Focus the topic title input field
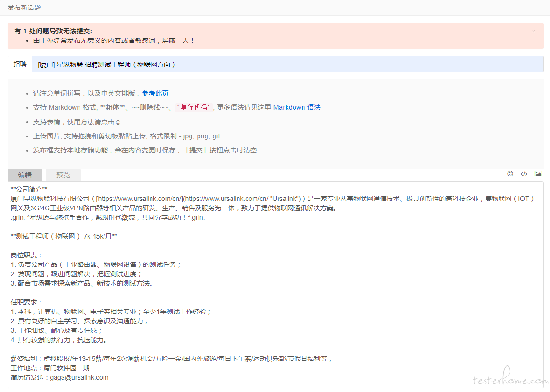Image resolution: width=550 pixels, height=392 pixels. point(287,64)
